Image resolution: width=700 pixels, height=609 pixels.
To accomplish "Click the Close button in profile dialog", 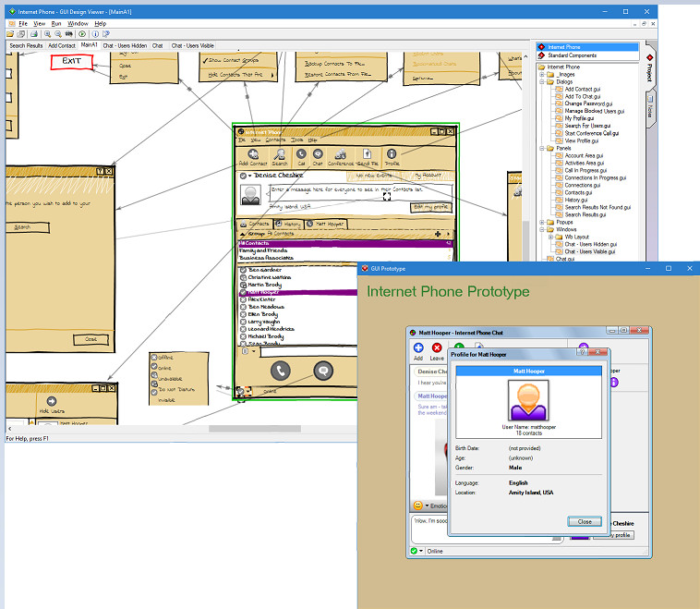I will (x=584, y=521).
